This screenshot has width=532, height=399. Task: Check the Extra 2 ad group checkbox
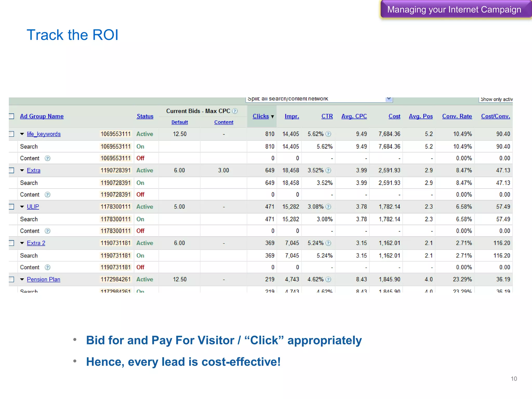[x=11, y=243]
